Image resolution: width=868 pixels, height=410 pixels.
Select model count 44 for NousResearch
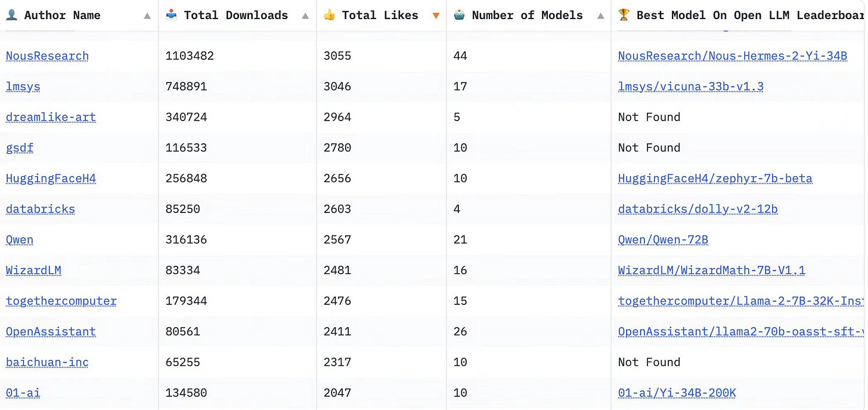click(x=460, y=56)
